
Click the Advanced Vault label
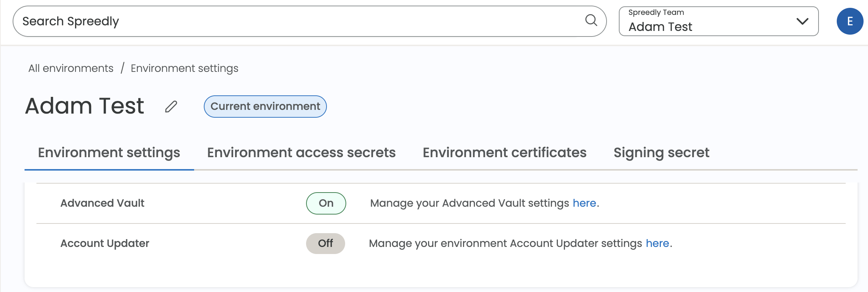pyautogui.click(x=102, y=203)
